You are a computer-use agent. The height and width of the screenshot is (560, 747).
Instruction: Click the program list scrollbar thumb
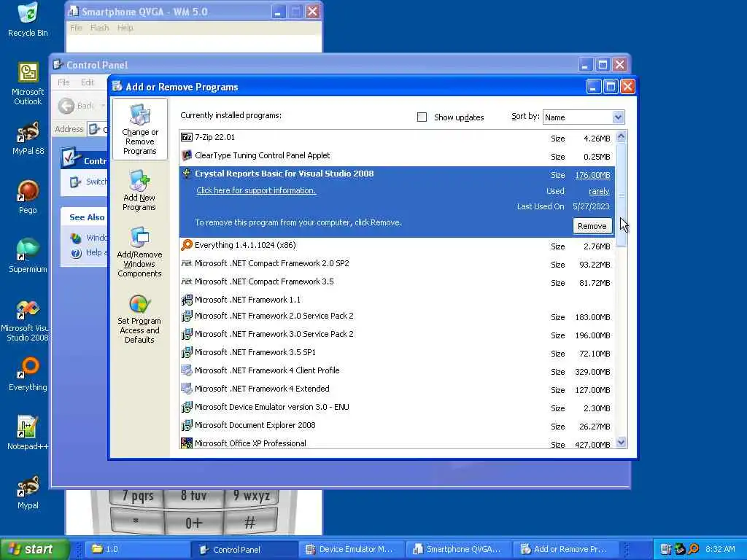(622, 195)
